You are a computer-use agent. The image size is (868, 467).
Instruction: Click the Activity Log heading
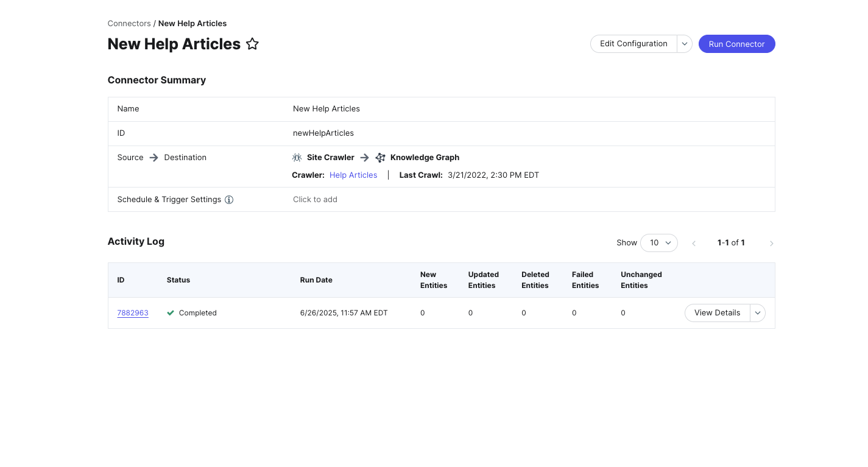tap(136, 242)
